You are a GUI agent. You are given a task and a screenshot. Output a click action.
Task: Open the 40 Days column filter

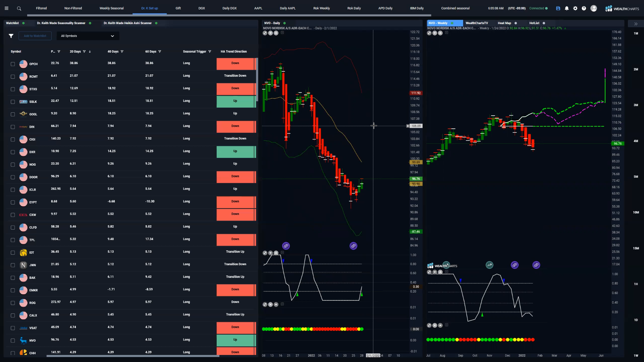coord(122,52)
